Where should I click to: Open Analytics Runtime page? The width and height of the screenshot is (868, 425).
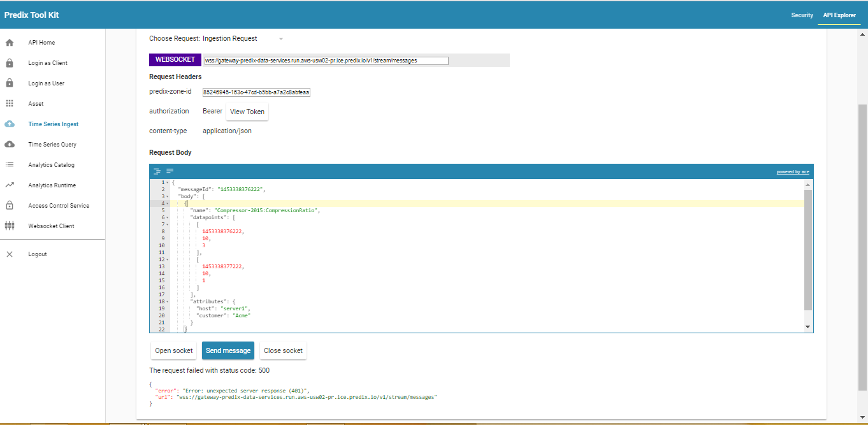click(x=52, y=185)
